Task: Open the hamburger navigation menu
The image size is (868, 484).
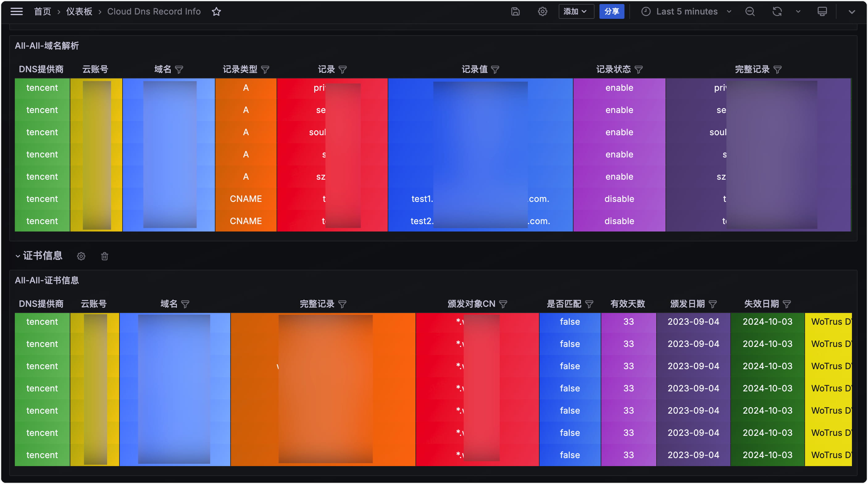Action: (16, 11)
